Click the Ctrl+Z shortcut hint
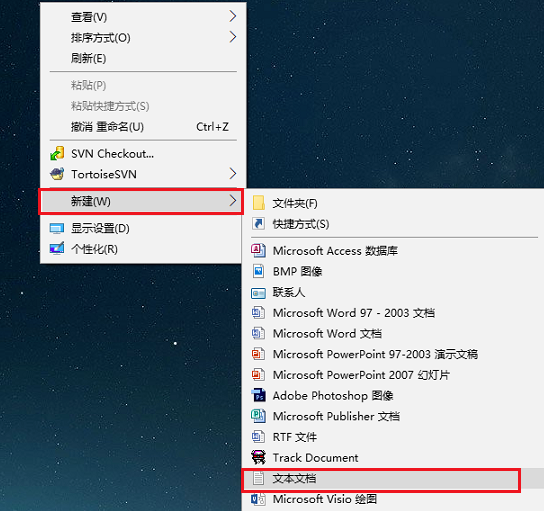The height and width of the screenshot is (511, 544). click(212, 127)
